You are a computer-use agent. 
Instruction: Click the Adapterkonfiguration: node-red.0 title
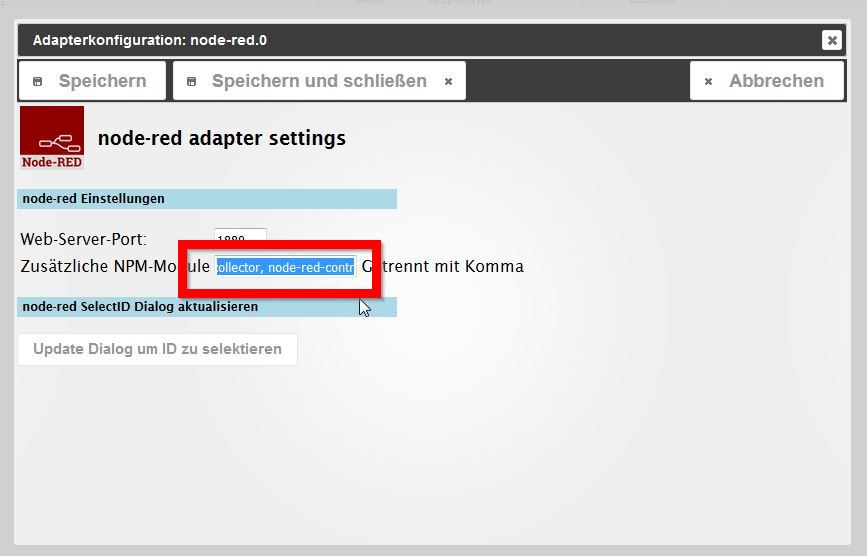tap(149, 40)
